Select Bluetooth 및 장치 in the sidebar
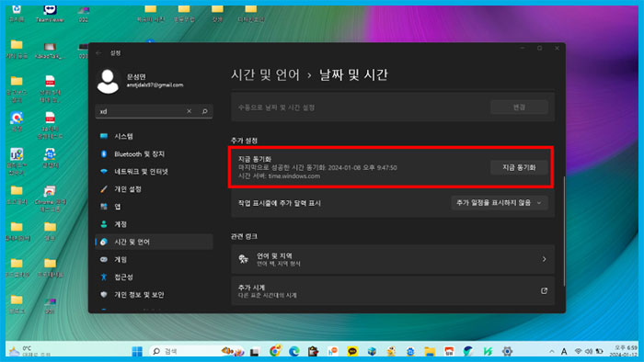This screenshot has width=644, height=362. (154, 154)
